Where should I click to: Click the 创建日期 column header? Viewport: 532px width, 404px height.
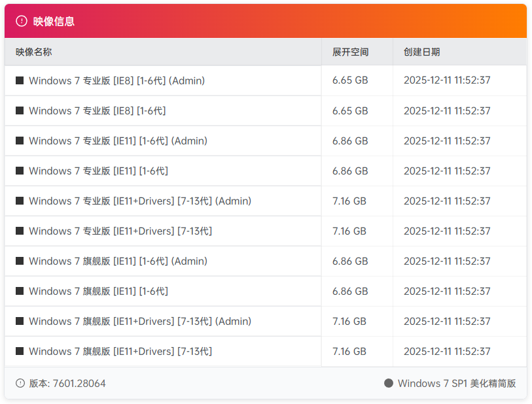(x=423, y=52)
